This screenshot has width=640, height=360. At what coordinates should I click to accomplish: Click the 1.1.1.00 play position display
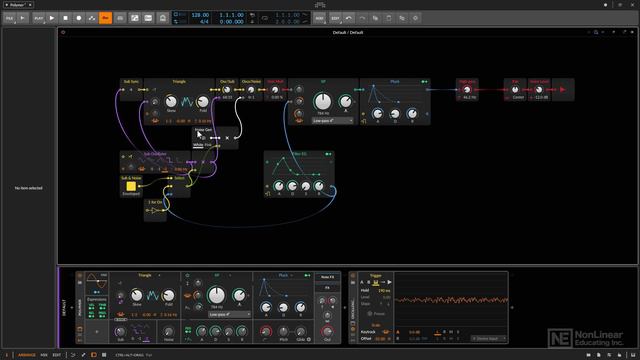click(231, 15)
